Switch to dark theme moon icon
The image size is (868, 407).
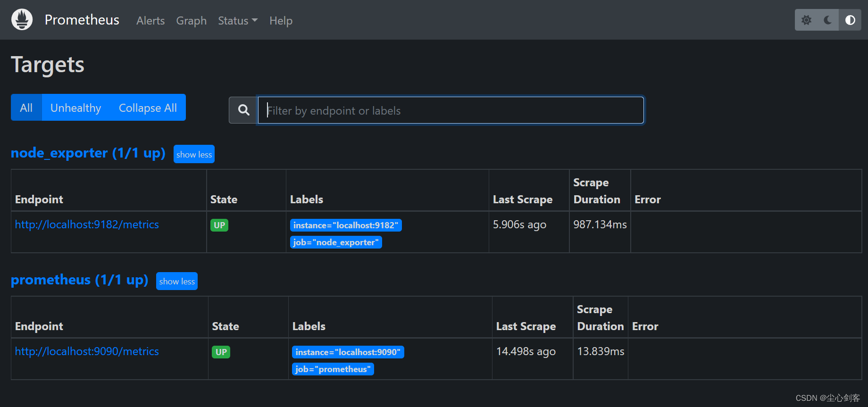pyautogui.click(x=828, y=20)
